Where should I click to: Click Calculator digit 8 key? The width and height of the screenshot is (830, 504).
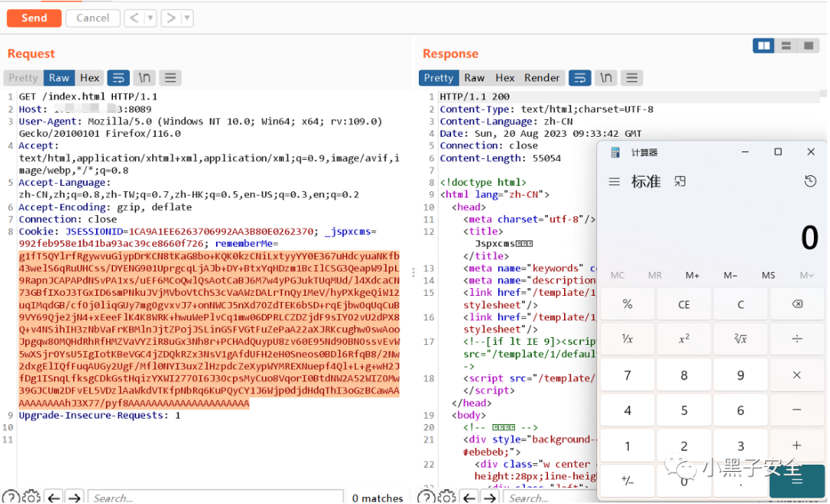pos(684,376)
